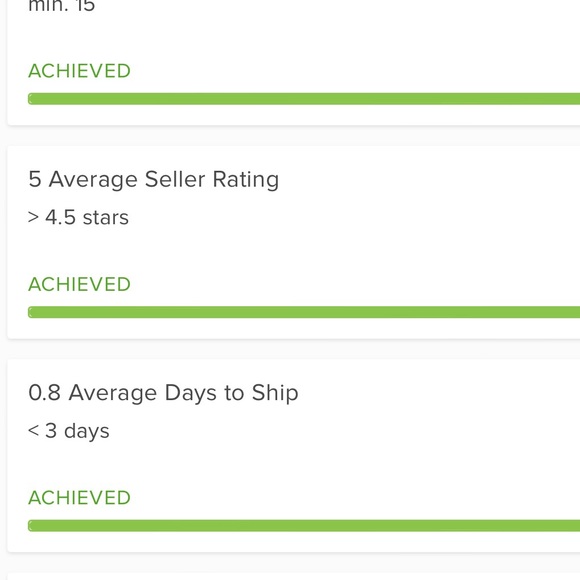This screenshot has height=580, width=580.
Task: Select ACHIEVED status under Average Seller Rating
Action: [x=80, y=284]
